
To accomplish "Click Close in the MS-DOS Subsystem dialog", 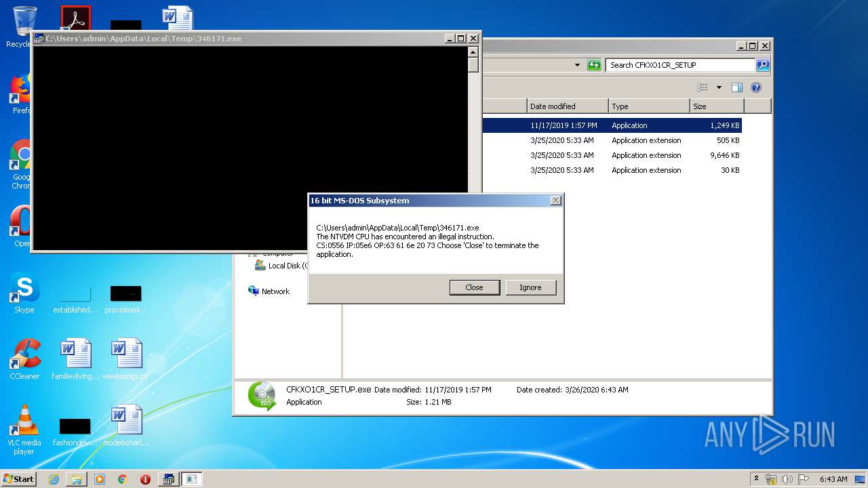I will coord(474,287).
